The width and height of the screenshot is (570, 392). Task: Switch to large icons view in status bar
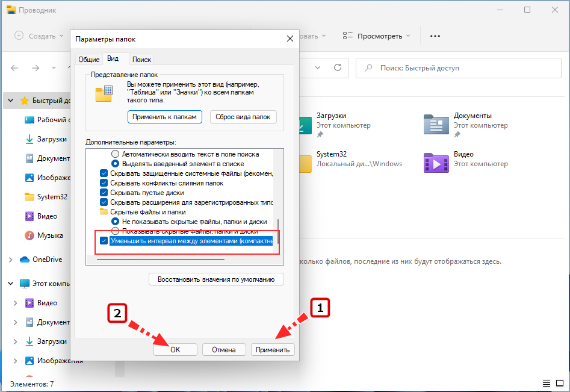point(560,384)
